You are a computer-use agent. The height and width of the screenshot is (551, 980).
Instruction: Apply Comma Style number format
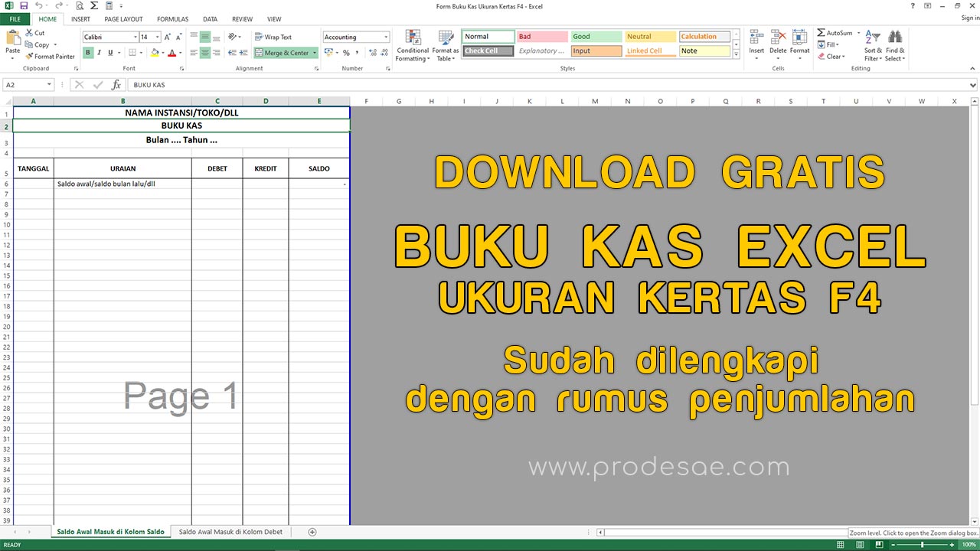click(x=358, y=53)
